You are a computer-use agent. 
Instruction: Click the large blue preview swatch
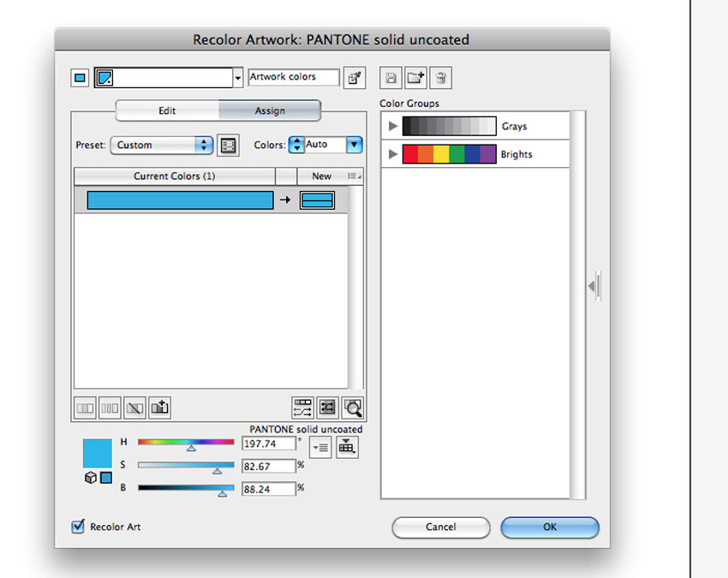point(98,454)
